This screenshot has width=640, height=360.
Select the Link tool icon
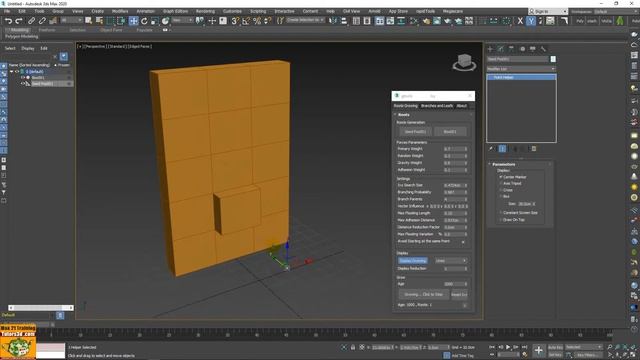click(31, 21)
